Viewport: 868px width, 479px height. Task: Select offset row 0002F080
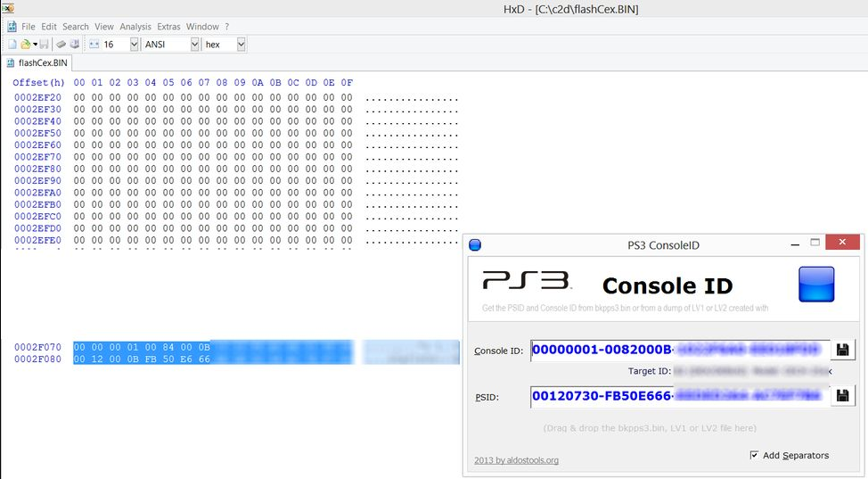pos(37,359)
